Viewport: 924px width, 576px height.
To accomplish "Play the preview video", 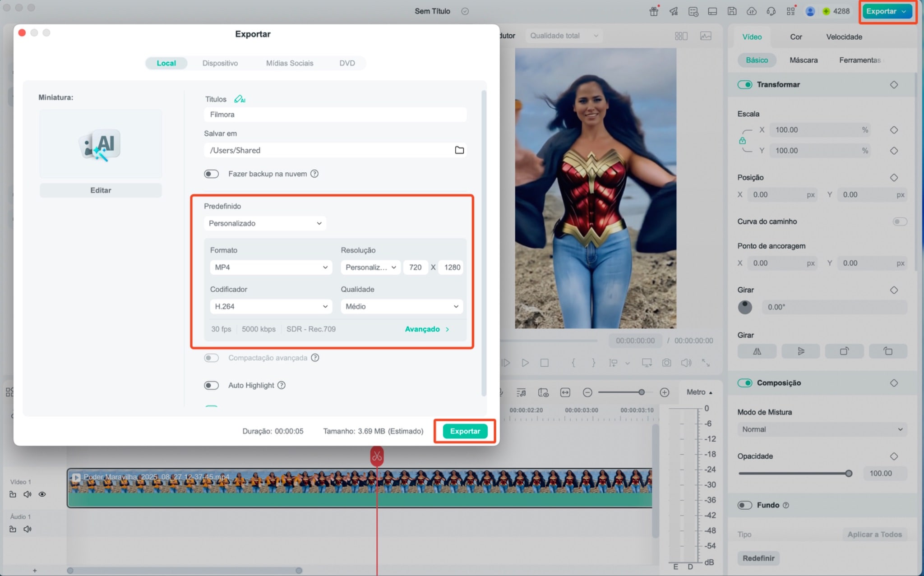I will pos(525,363).
